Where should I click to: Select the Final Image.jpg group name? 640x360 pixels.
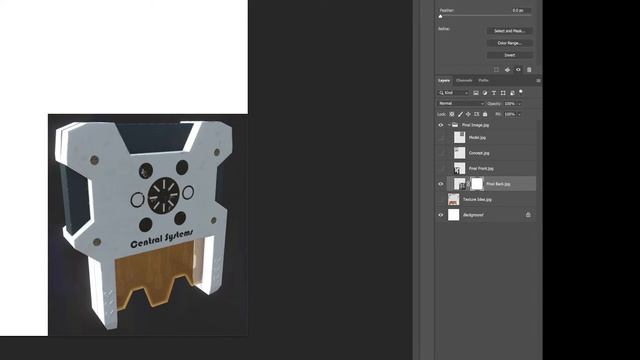pos(476,125)
